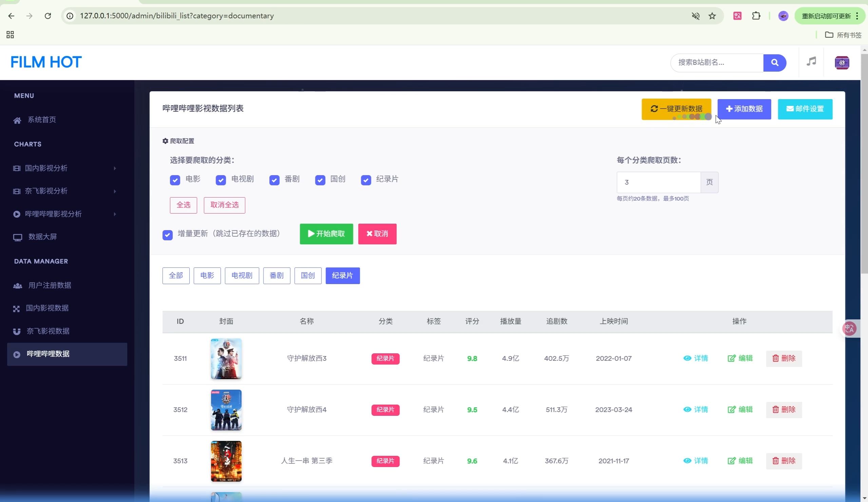Open the browser extensions puzzle icon

[756, 16]
